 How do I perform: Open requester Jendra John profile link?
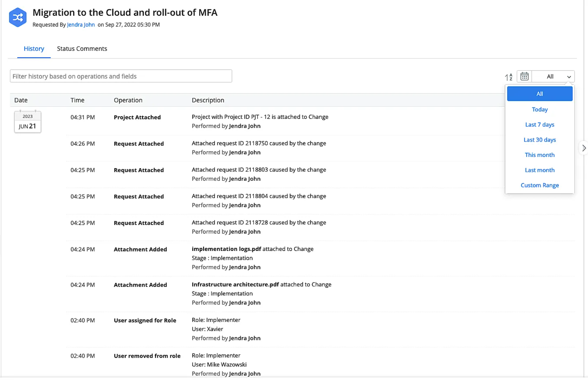[81, 25]
